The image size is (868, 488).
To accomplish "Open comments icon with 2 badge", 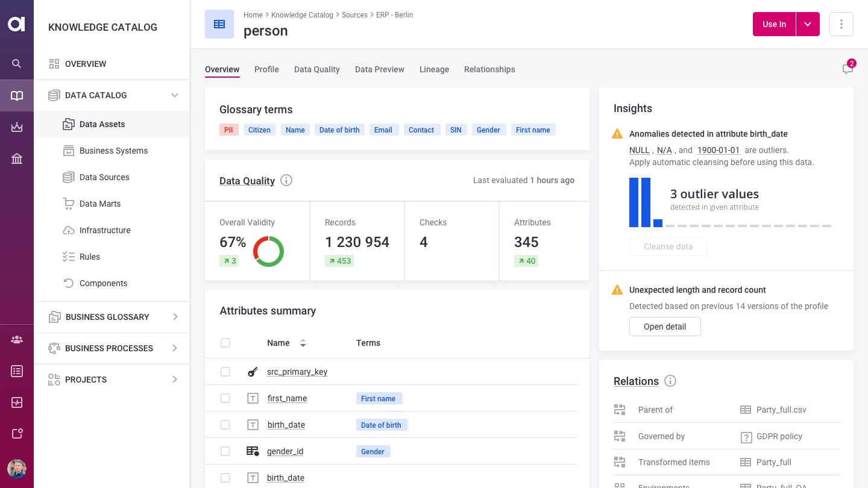I will tap(848, 68).
